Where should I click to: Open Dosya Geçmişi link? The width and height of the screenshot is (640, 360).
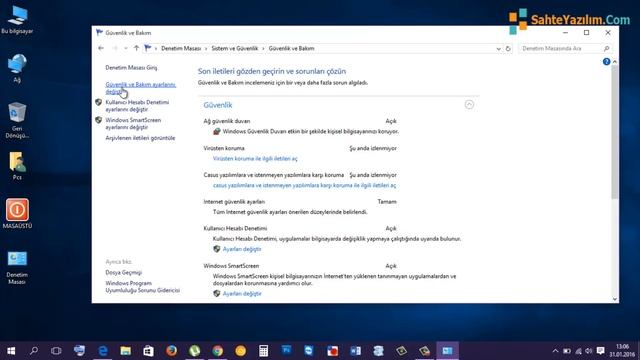124,272
